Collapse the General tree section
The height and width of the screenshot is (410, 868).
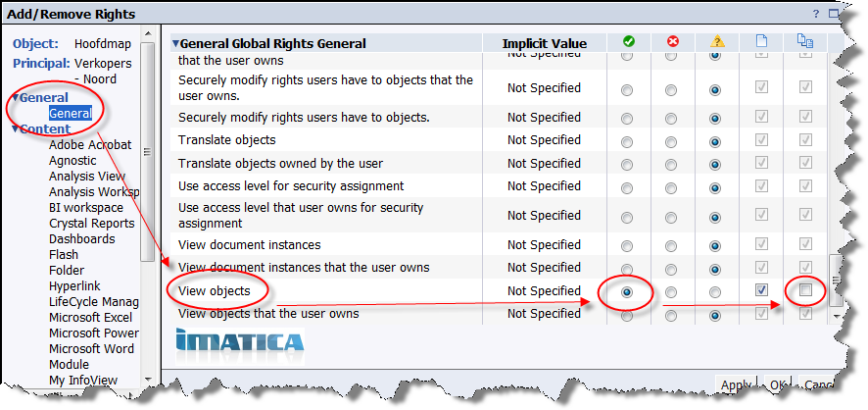[x=16, y=98]
